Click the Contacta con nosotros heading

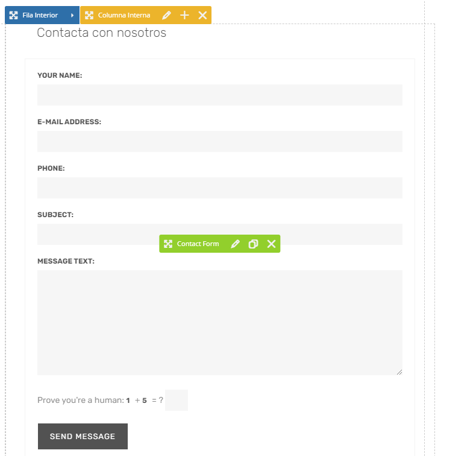[x=101, y=33]
